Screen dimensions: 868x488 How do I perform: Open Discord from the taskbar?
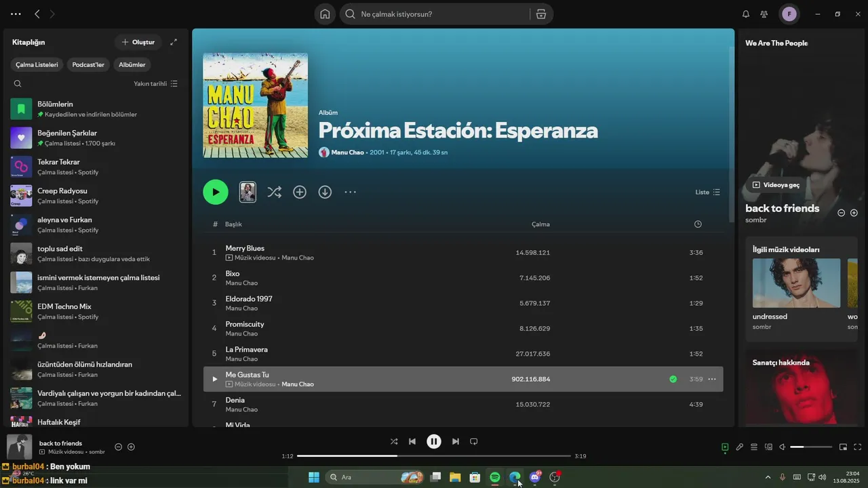[535, 477]
